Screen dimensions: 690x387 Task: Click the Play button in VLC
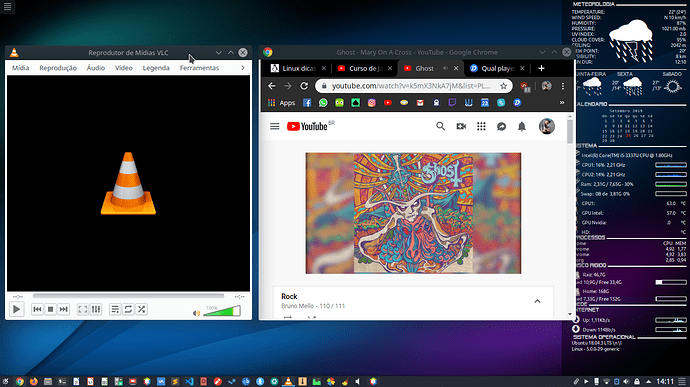tap(16, 310)
